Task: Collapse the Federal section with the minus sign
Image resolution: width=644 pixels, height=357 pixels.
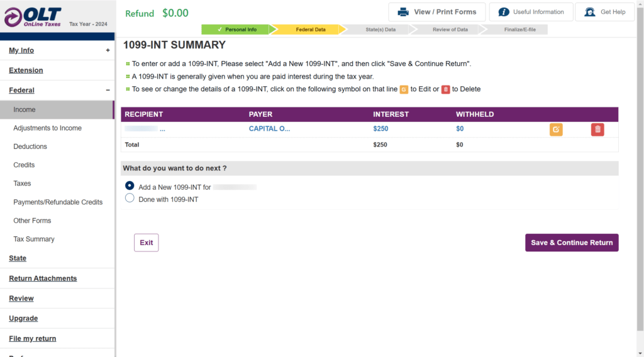Action: pyautogui.click(x=108, y=90)
